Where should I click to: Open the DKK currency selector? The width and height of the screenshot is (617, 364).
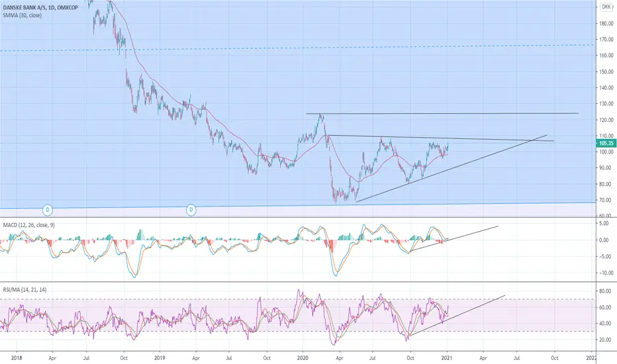click(x=606, y=7)
